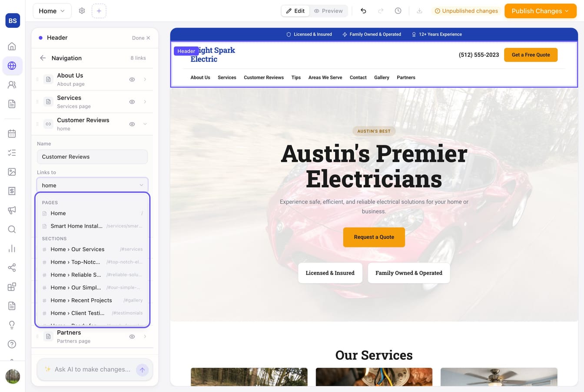This screenshot has height=392, width=584.
Task: Open the dollar invoice icon in sidebar
Action: 12,191
